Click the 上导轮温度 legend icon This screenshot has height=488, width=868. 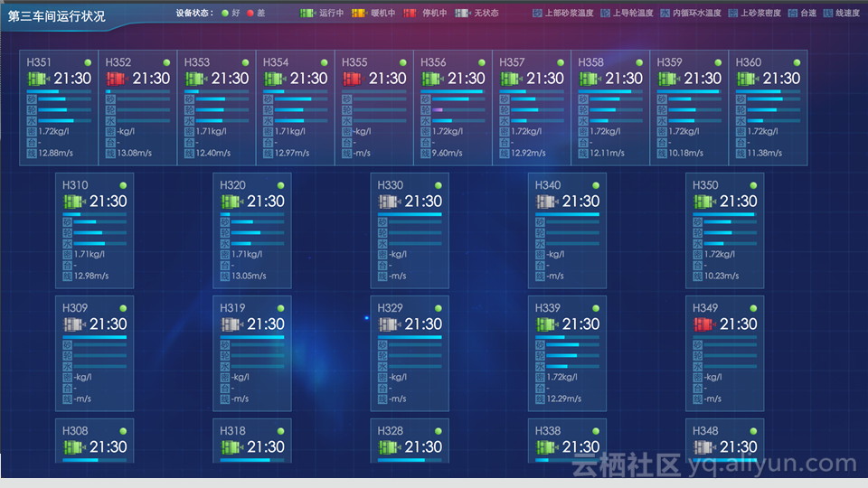click(605, 13)
